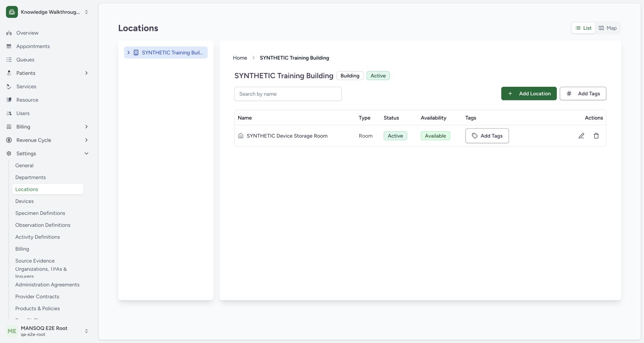Click the header Add Tags button
Screen dimensions: 644x343
(x=583, y=93)
